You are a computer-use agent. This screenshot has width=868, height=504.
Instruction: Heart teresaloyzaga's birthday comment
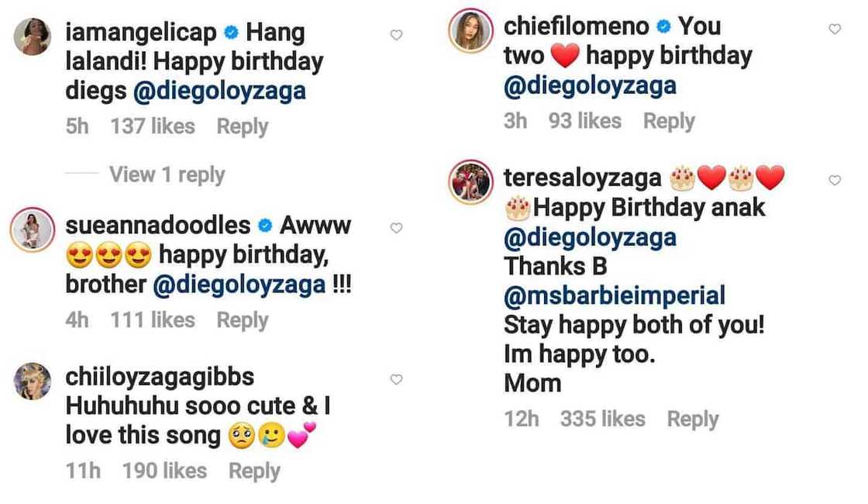tap(835, 180)
